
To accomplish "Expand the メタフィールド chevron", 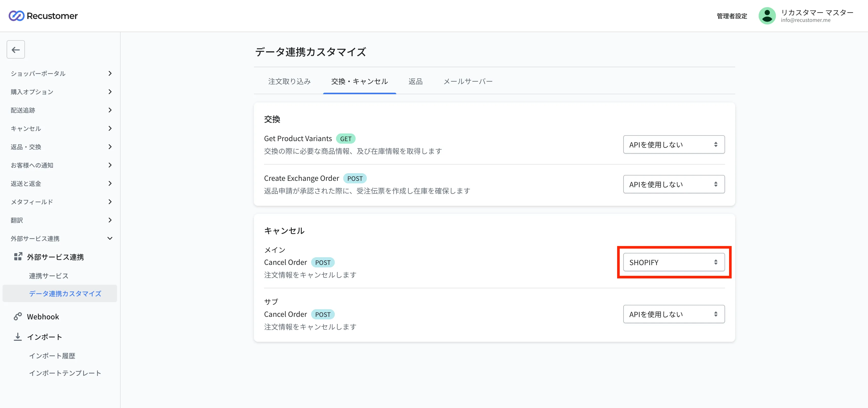I will (110, 202).
